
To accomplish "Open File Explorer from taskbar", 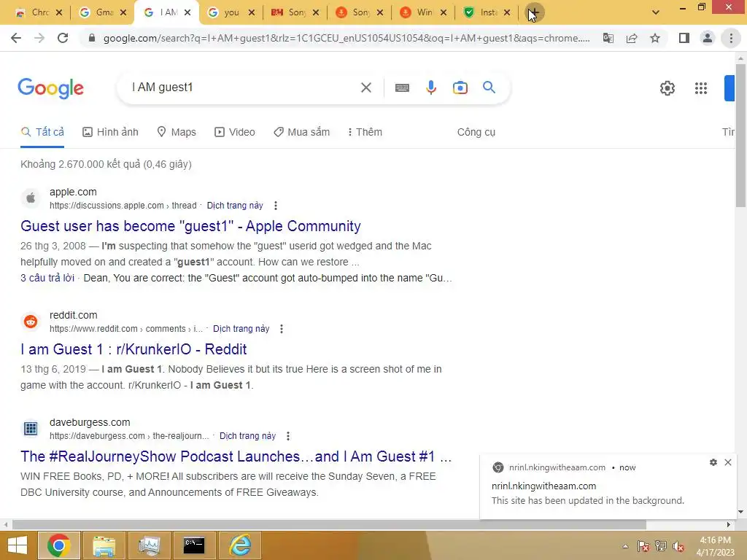I will point(104,545).
